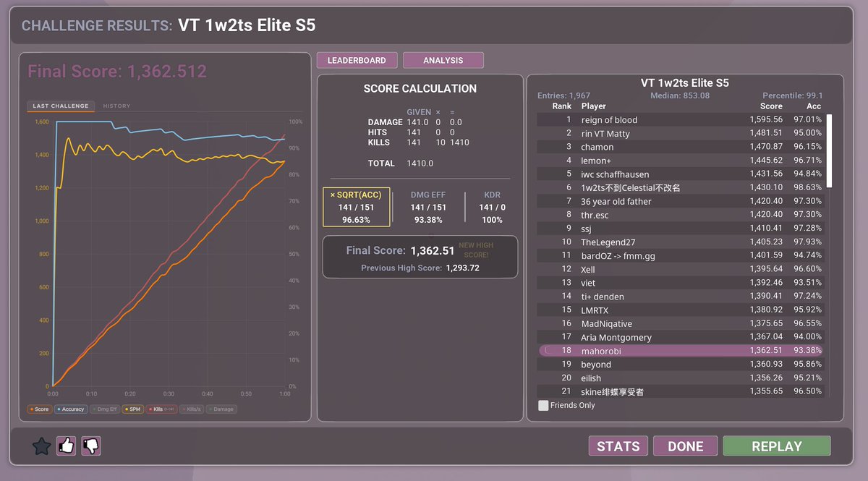Toggle the Kills series in chart legend
The image size is (868, 481).
[161, 409]
